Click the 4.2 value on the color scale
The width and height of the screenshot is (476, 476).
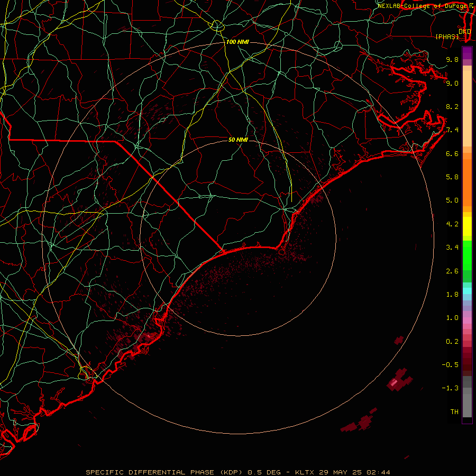[x=452, y=224]
